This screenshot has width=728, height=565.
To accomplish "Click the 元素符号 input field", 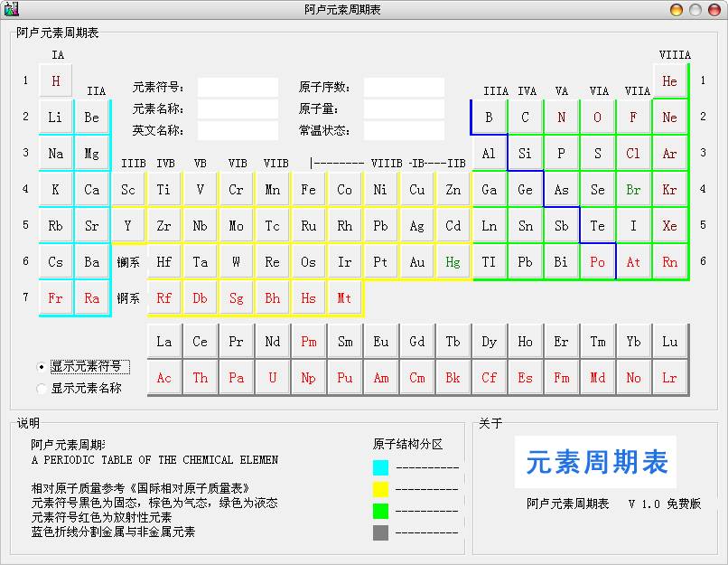I will click(238, 88).
